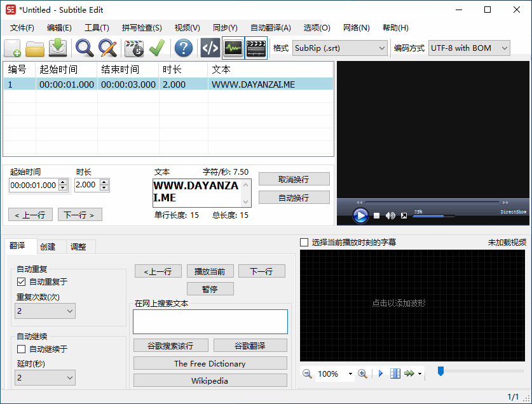The height and width of the screenshot is (404, 532).
Task: Open the 选项(O) menu
Action: 317,28
